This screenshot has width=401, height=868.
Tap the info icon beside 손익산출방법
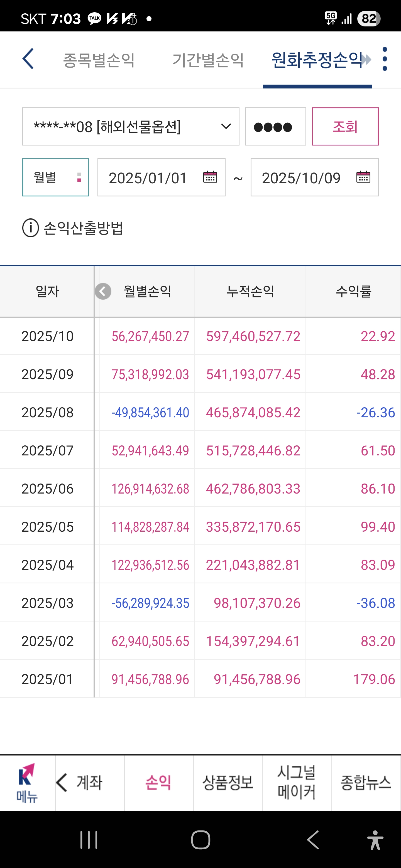pos(31,228)
